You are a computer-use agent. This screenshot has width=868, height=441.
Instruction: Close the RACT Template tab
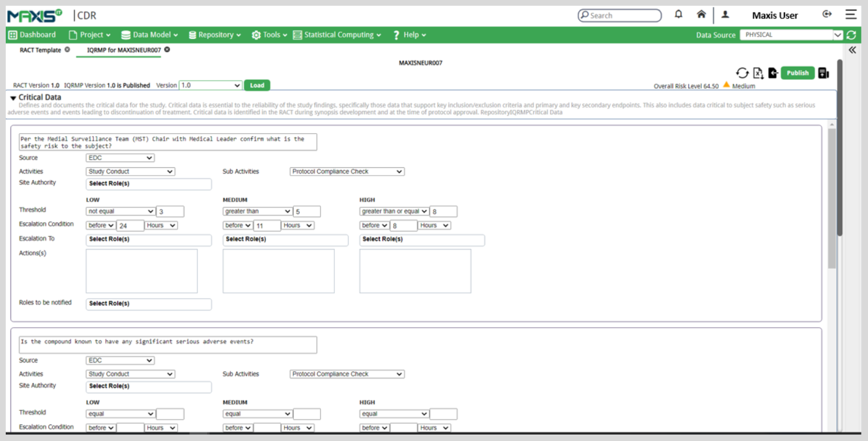[x=67, y=50]
